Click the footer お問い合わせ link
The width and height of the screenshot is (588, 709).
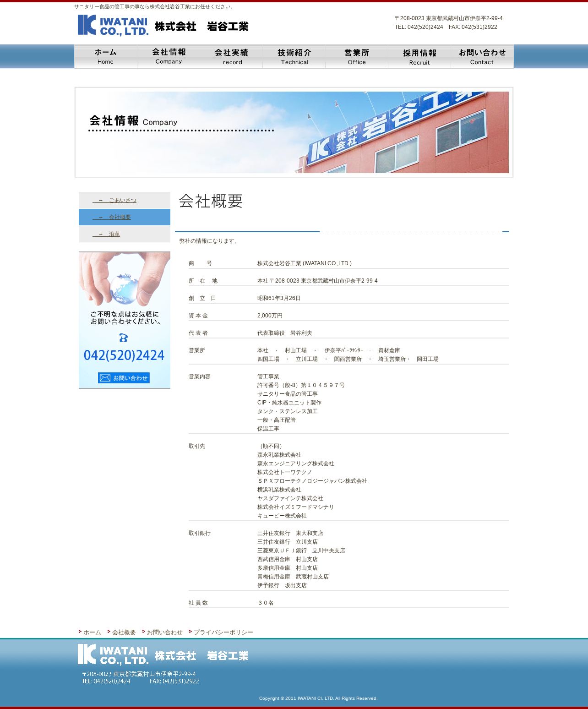tap(165, 632)
